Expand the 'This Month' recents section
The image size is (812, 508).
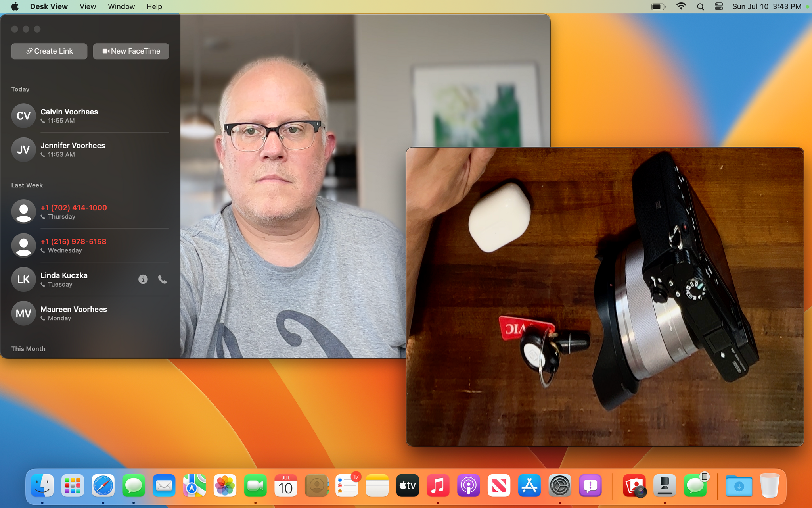pos(28,348)
